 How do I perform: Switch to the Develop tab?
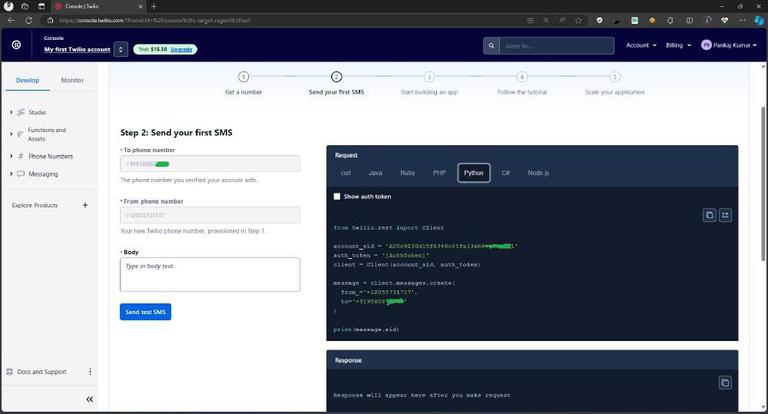[27, 80]
